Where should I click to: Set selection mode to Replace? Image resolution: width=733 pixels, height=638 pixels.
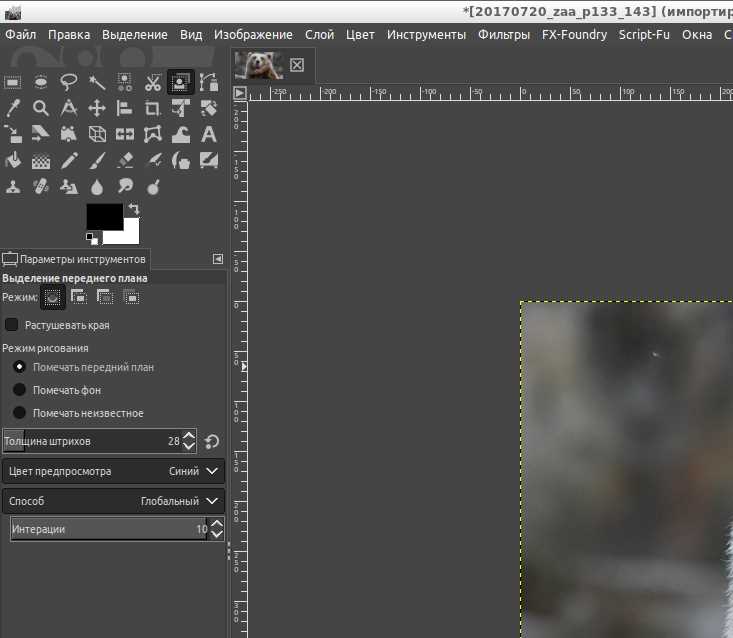click(x=52, y=297)
